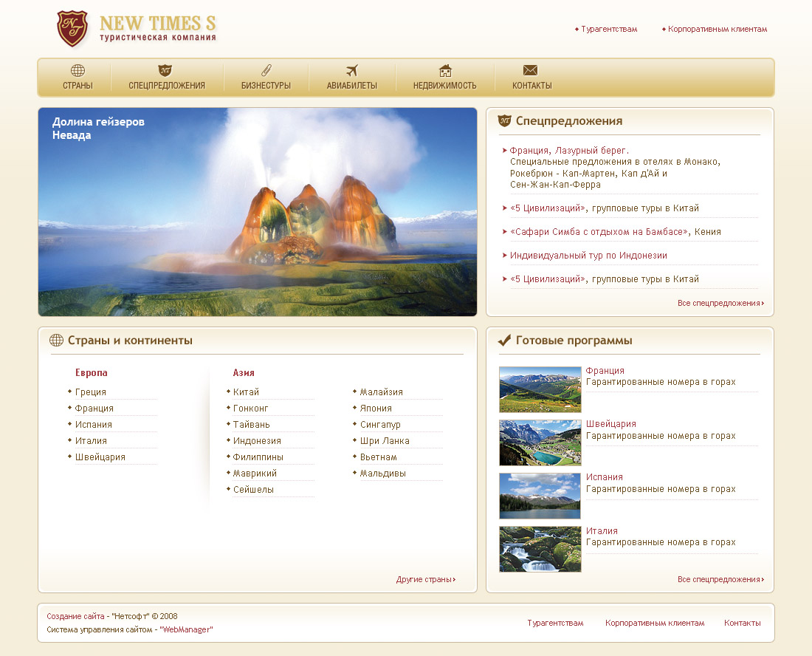Click Швейцария title in Готовые программы
Image resolution: width=812 pixels, height=656 pixels.
pos(611,424)
